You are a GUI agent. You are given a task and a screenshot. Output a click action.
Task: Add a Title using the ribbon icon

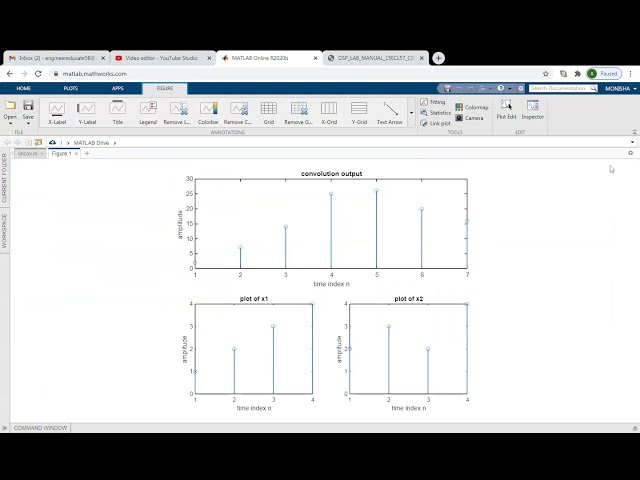(x=117, y=111)
